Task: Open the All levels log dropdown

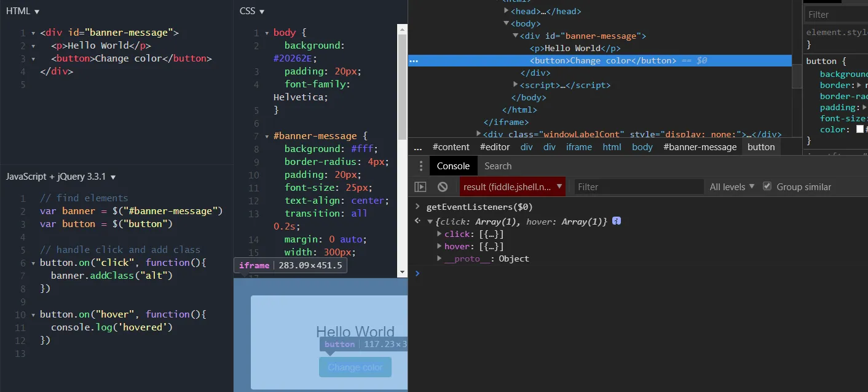Action: pos(732,187)
